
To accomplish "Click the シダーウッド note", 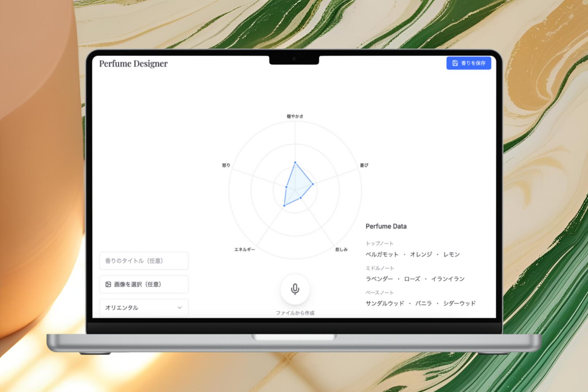I will 459,303.
